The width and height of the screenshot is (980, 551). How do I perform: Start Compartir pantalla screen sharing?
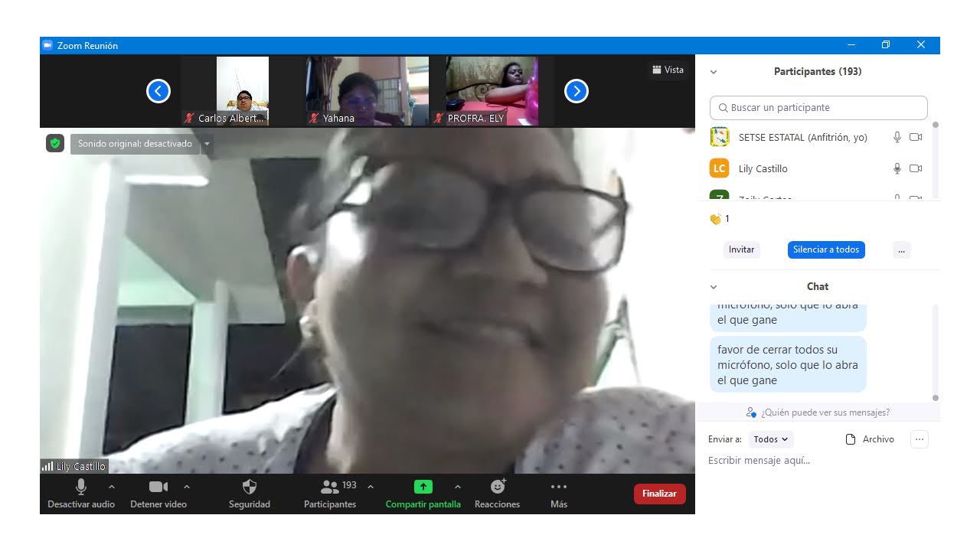point(423,494)
